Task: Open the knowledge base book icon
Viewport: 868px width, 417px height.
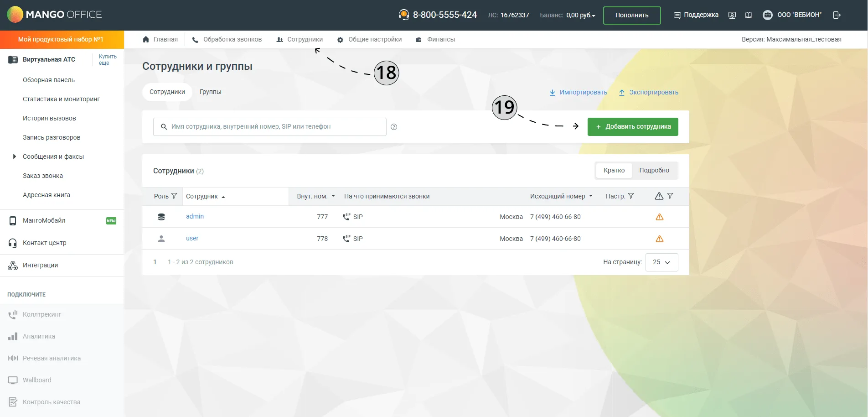Action: (x=749, y=15)
